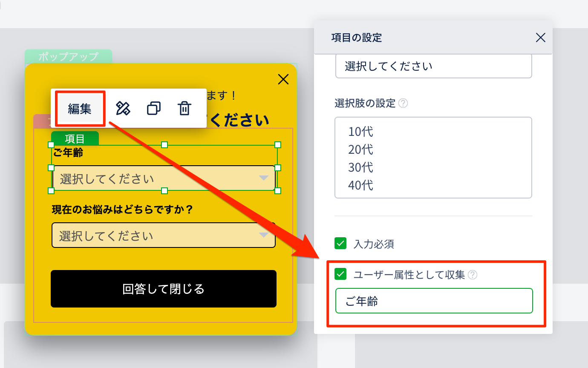Click the attribute name field containing ご年齢
Screen dimensions: 588x368
[x=434, y=301]
